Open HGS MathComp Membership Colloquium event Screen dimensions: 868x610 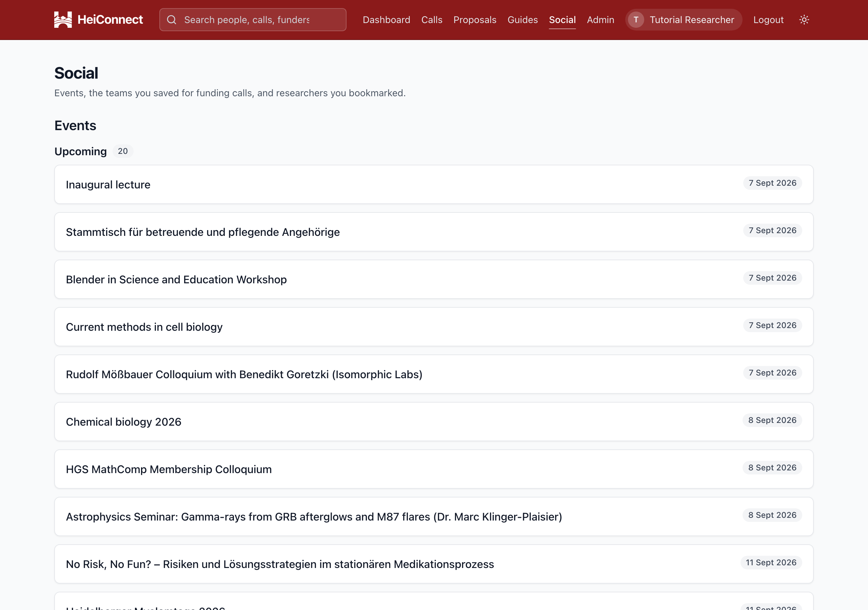coord(434,469)
